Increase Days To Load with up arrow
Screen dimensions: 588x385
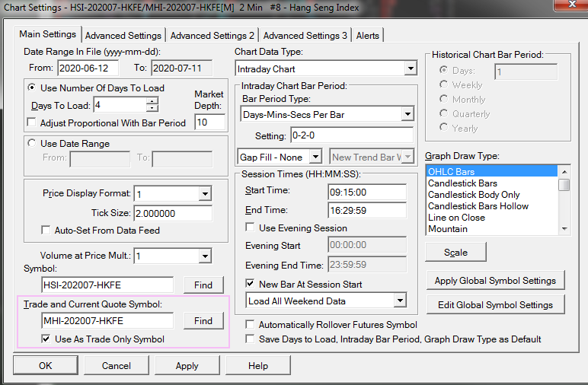(152, 101)
